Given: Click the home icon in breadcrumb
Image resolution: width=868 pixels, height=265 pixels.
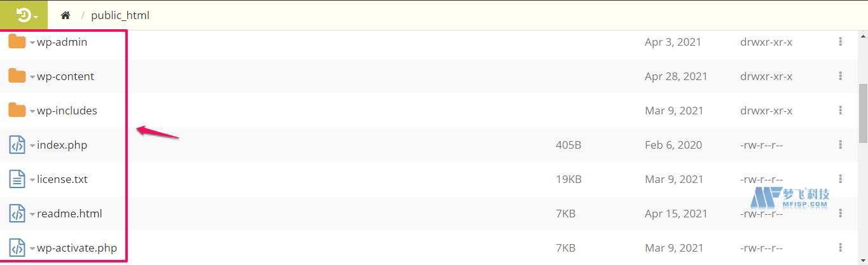Looking at the screenshot, I should [x=65, y=15].
